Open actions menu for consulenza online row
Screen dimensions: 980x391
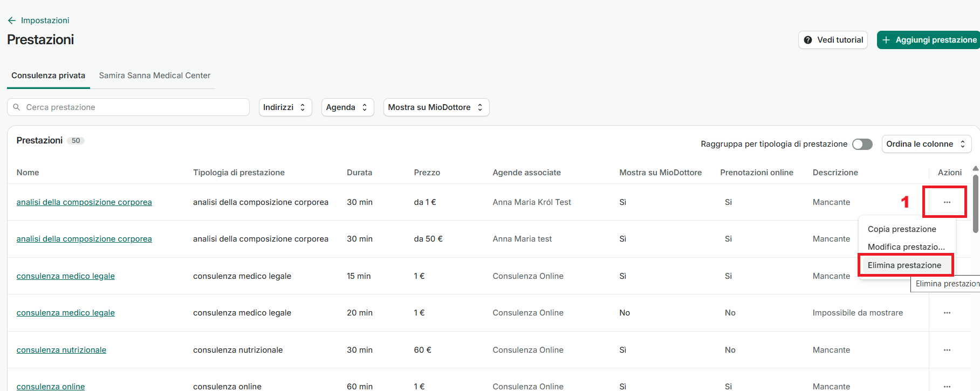coord(947,386)
